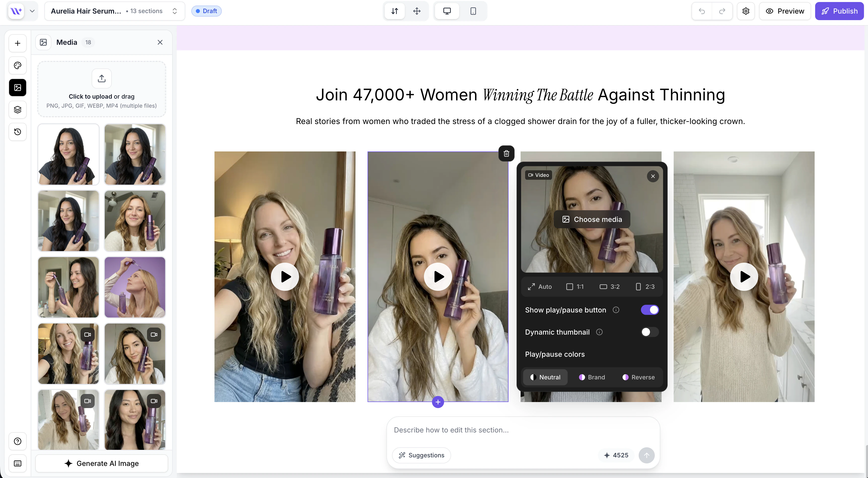Click the keyboard shortcuts icon
This screenshot has height=478, width=868.
pyautogui.click(x=18, y=463)
